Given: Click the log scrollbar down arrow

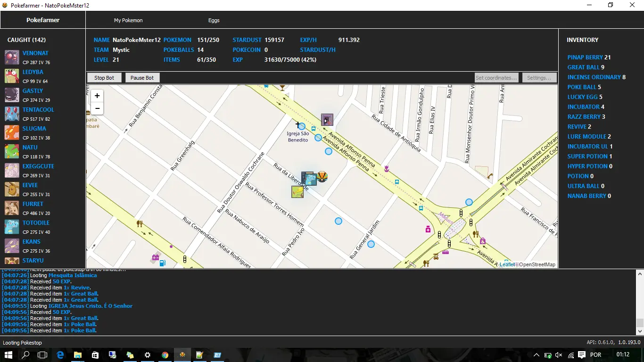Looking at the screenshot, I should (640, 331).
